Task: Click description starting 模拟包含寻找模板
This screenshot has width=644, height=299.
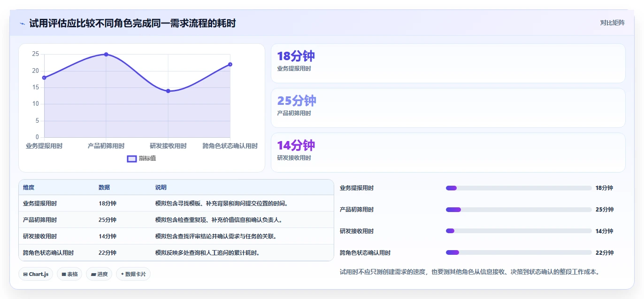Action: tap(222, 204)
